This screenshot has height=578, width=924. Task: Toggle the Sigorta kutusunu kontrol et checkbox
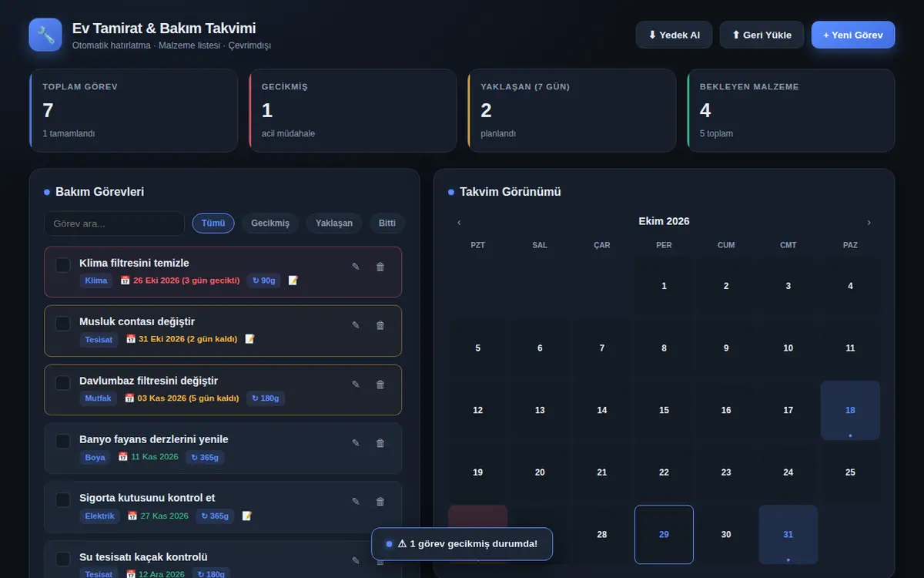63,500
